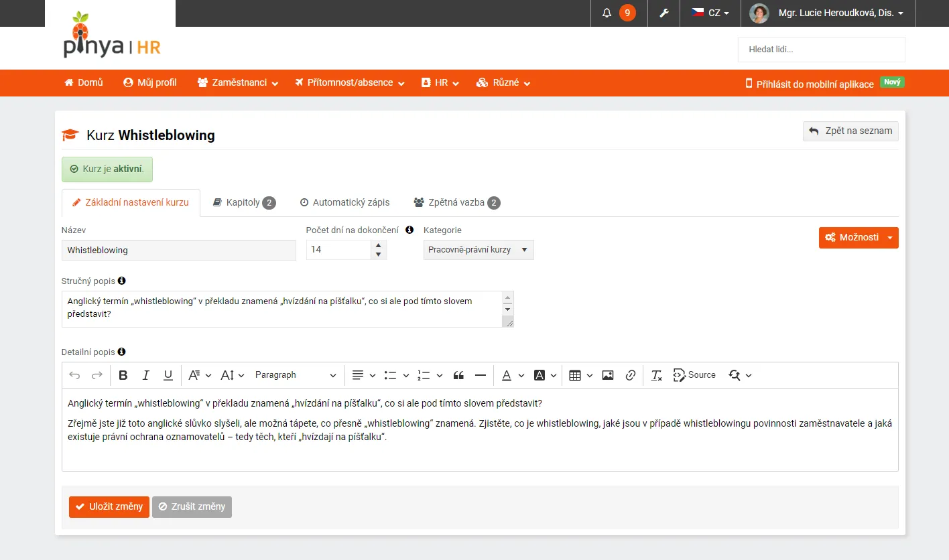The image size is (949, 560).
Task: Insert a horizontal line
Action: (481, 375)
